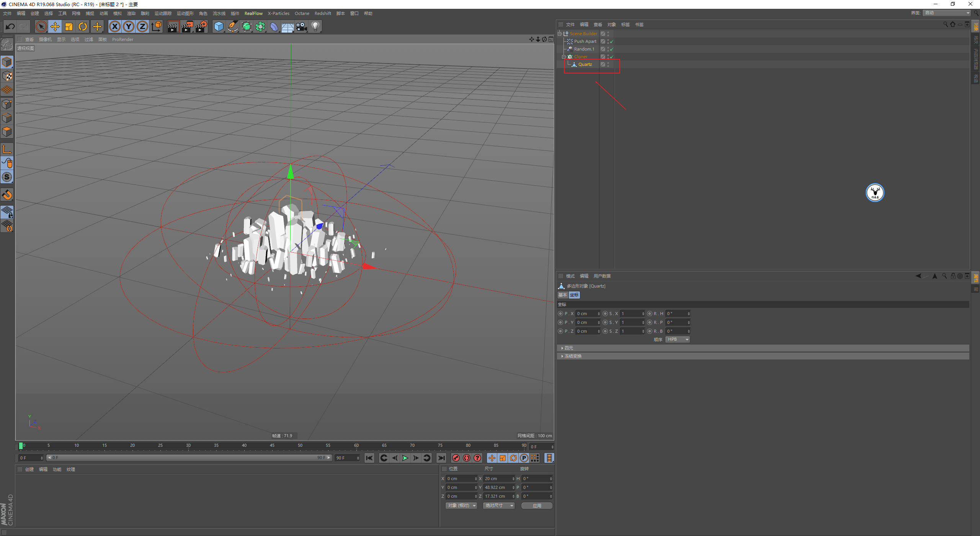Image resolution: width=980 pixels, height=536 pixels.
Task: Select the Scale tool in toolbar
Action: (69, 26)
